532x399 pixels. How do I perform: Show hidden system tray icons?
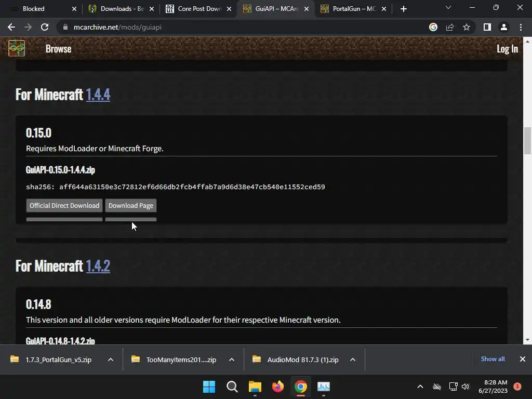point(420,387)
